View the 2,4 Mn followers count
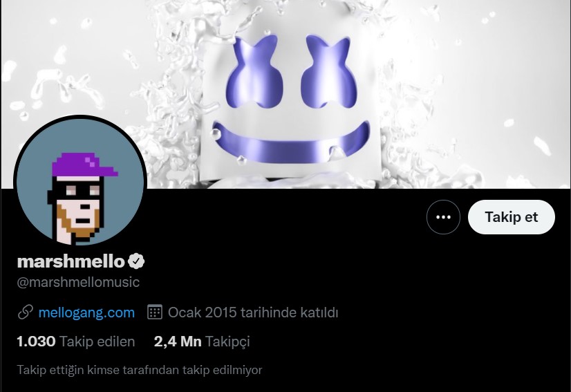 pos(178,342)
